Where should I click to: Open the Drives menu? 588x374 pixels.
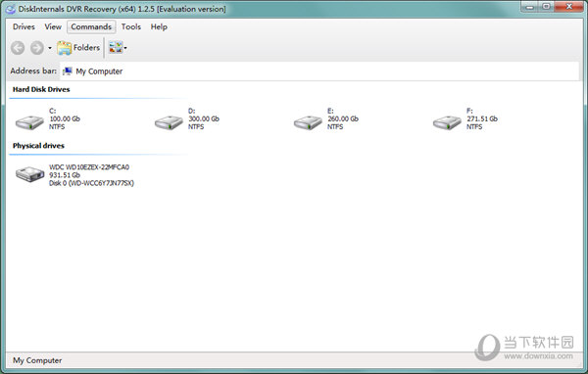24,27
